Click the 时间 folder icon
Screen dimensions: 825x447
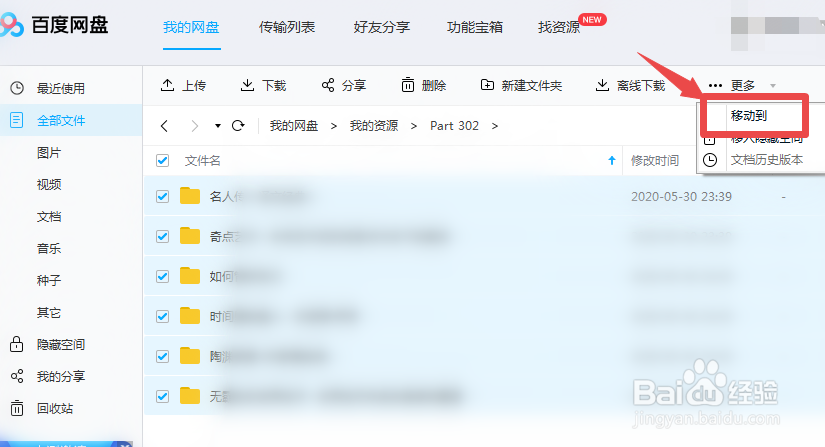pyautogui.click(x=190, y=316)
